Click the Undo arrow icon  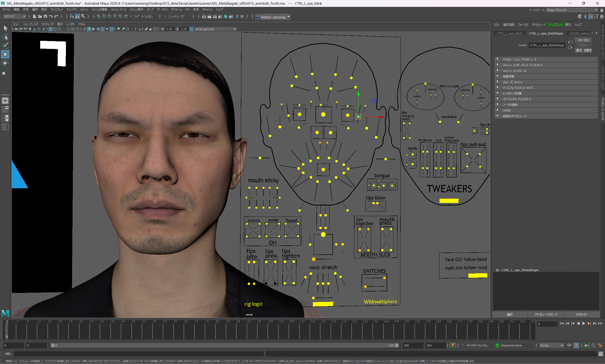pyautogui.click(x=51, y=17)
